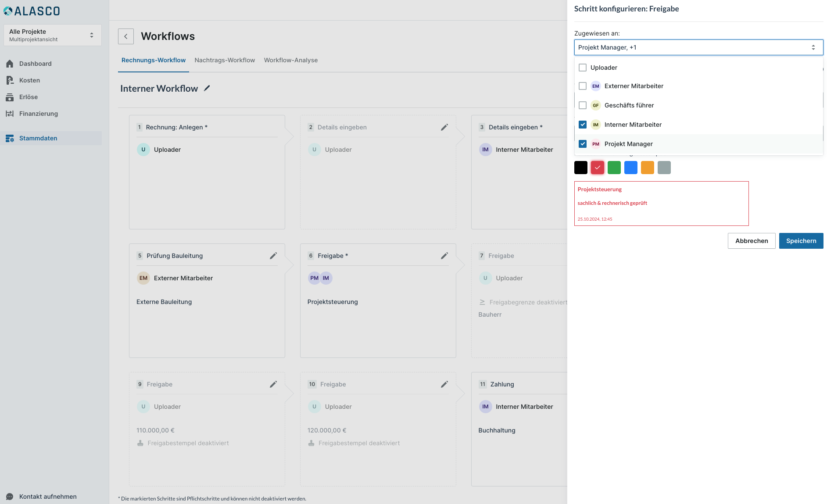Edit step 2 Details eingeben via pencil icon
Image resolution: width=827 pixels, height=504 pixels.
click(x=444, y=127)
